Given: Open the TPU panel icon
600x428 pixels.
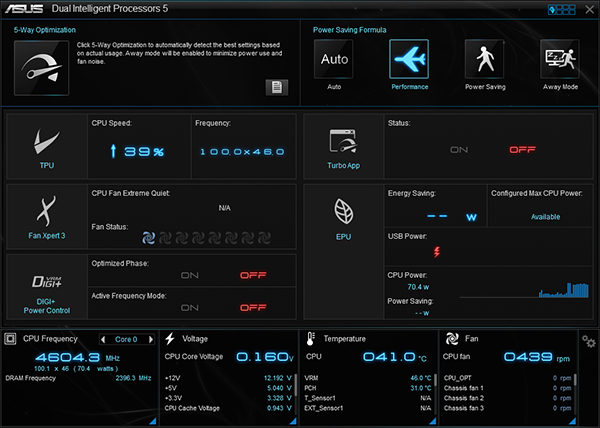Looking at the screenshot, I should pos(47,142).
